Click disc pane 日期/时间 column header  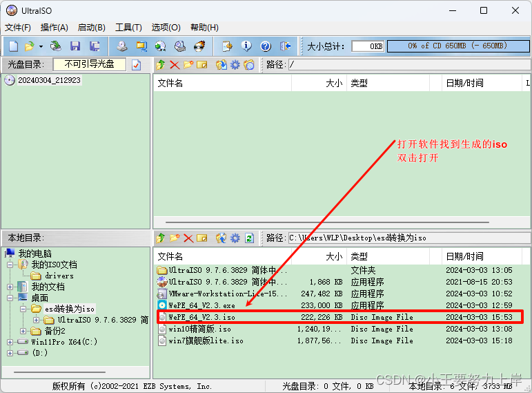click(482, 83)
